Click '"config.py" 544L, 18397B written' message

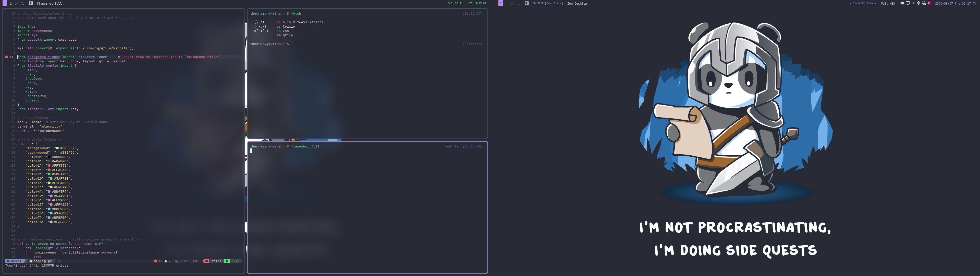(x=38, y=266)
